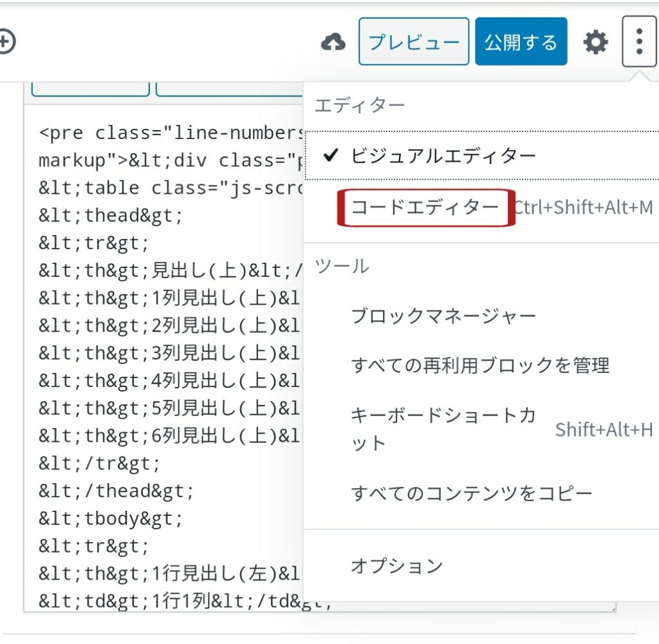Click the cloud save draft icon
The image size is (659, 644).
click(333, 42)
